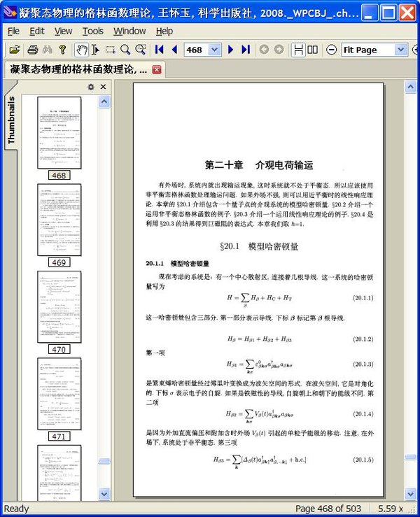420x517 pixels.
Task: Close the document tab with red X
Action: [157, 69]
